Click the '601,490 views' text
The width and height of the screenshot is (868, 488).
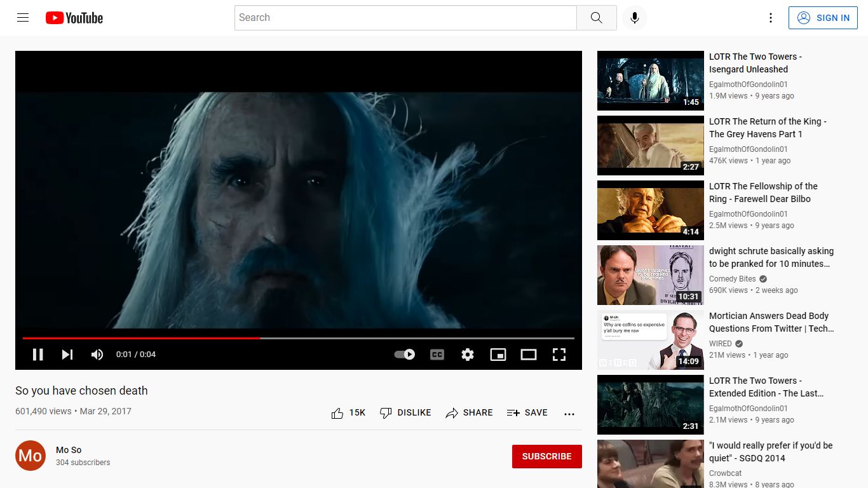(43, 411)
